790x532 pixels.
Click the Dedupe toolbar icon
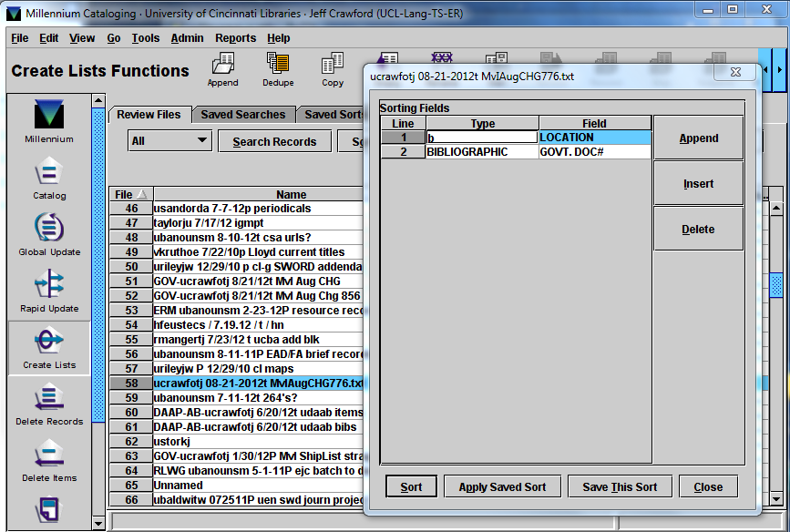pos(278,69)
